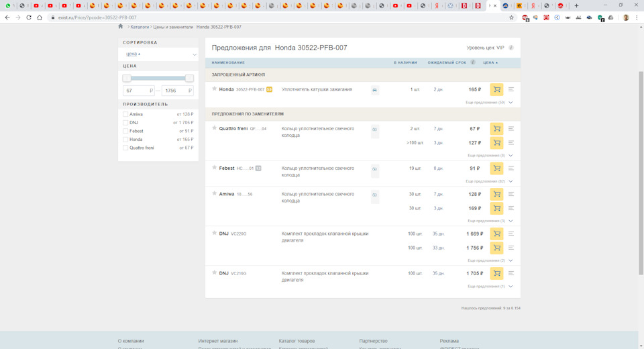The width and height of the screenshot is (644, 349).
Task: Expand 2 more DNJ VC220G offers
Action: 490,260
